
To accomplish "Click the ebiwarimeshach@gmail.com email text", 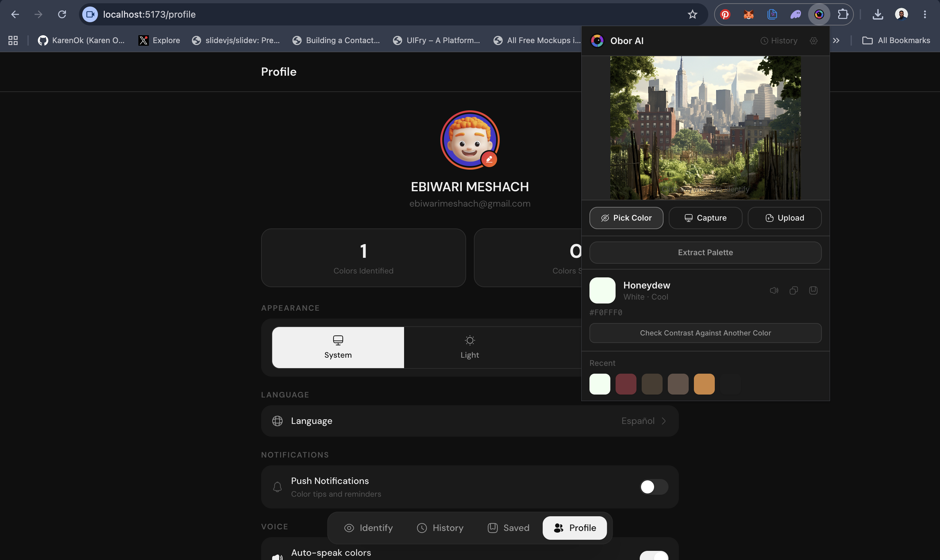I will tap(470, 204).
